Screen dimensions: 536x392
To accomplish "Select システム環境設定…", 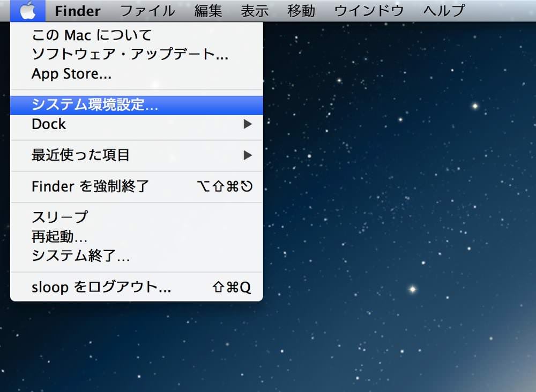I will click(x=136, y=105).
